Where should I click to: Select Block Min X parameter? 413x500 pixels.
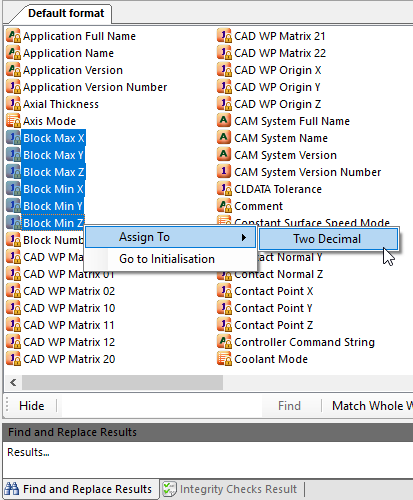[x=53, y=189]
